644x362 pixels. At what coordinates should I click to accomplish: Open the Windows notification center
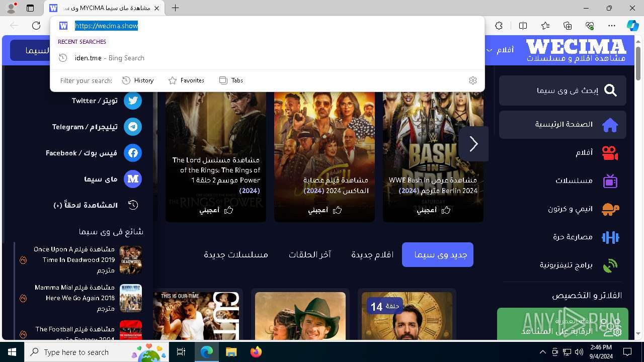tap(627, 352)
